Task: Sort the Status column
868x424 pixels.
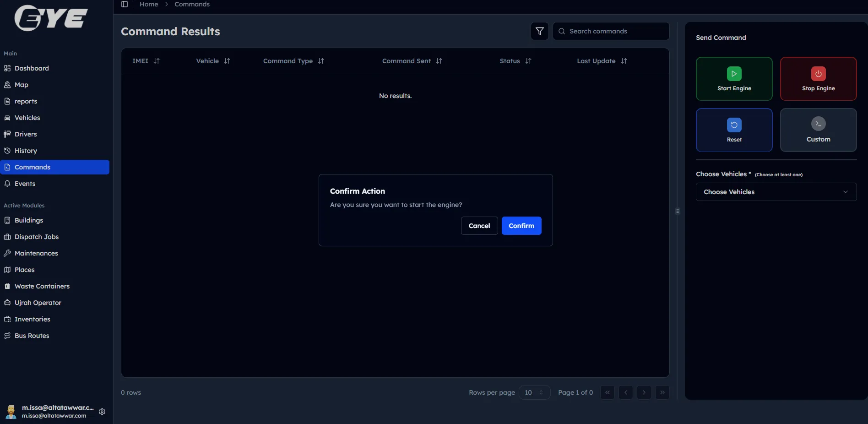Action: coord(528,61)
